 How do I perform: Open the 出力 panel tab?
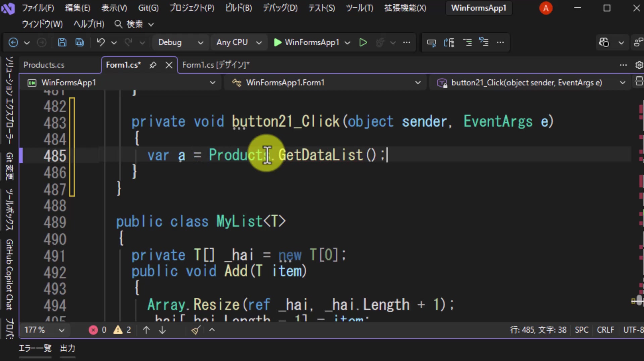click(x=67, y=348)
